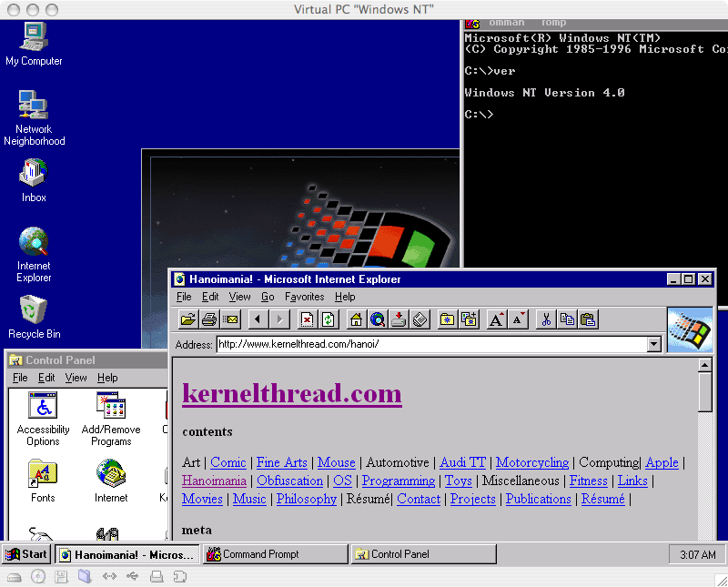The width and height of the screenshot is (728, 587).
Task: Select Fonts icon in Control Panel
Action: (43, 481)
